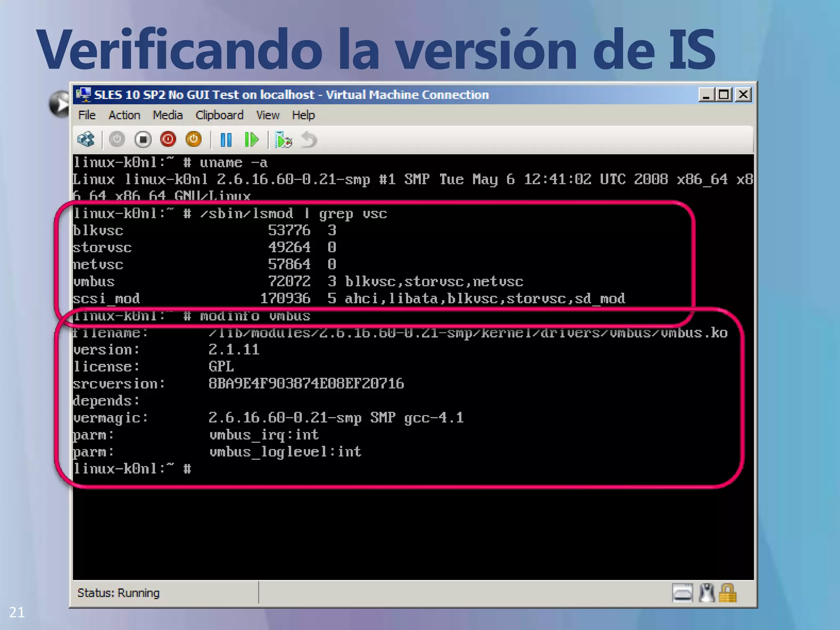Maximize the Virtual Machine Connection window

point(724,95)
